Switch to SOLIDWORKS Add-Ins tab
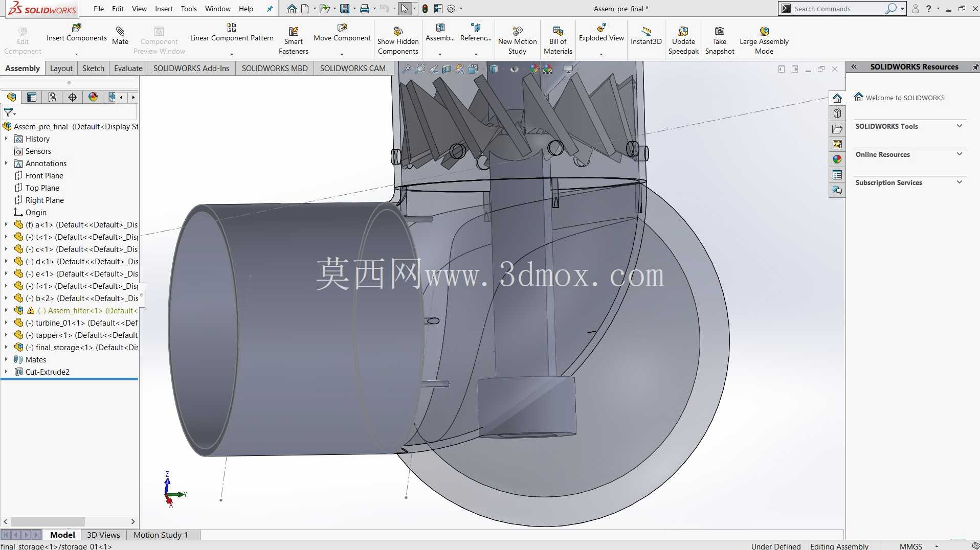The image size is (980, 550). [x=191, y=68]
